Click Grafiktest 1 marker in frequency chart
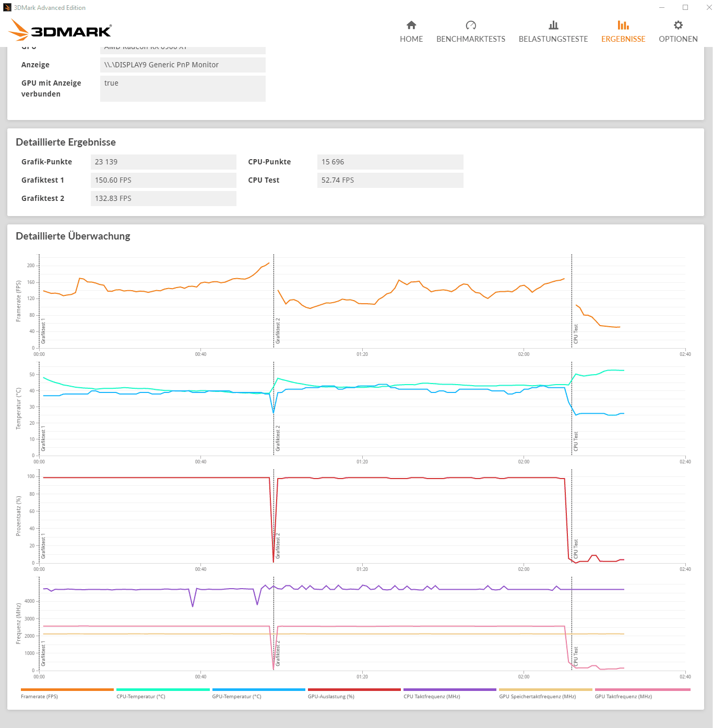Image resolution: width=713 pixels, height=728 pixels. [43, 653]
